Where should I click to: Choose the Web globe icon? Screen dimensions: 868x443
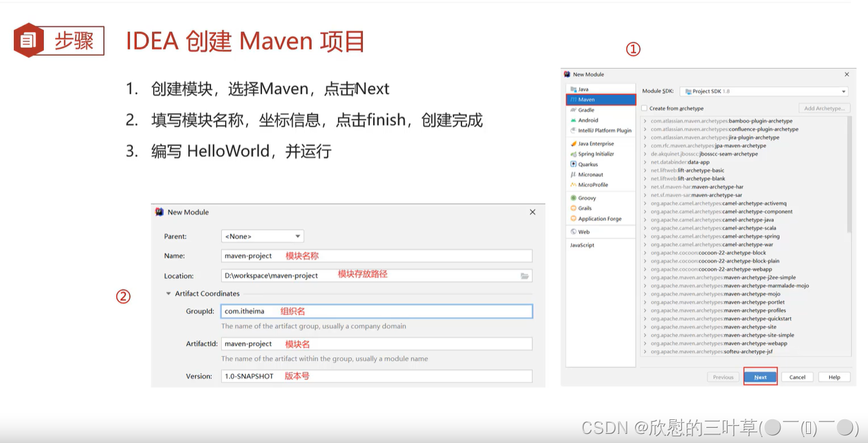click(573, 232)
